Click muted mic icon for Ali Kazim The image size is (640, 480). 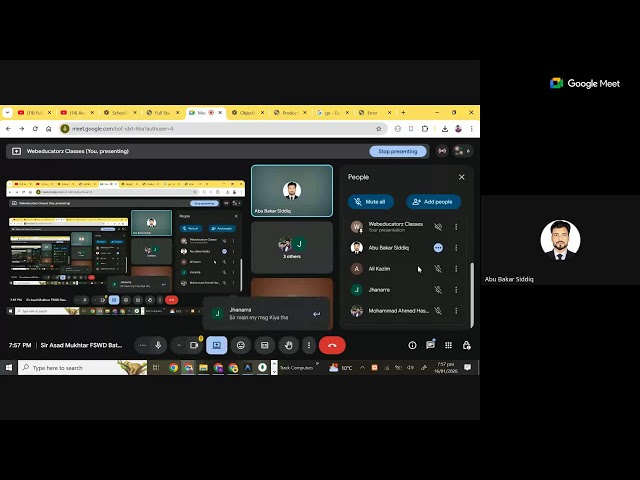pos(438,269)
